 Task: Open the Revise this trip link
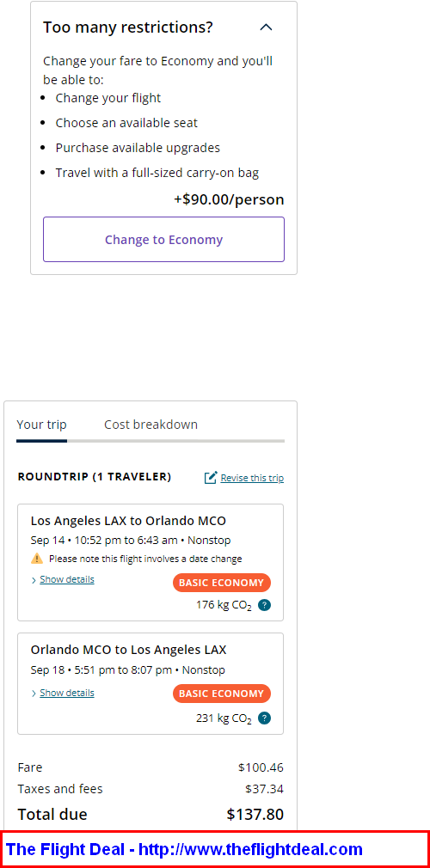click(252, 478)
